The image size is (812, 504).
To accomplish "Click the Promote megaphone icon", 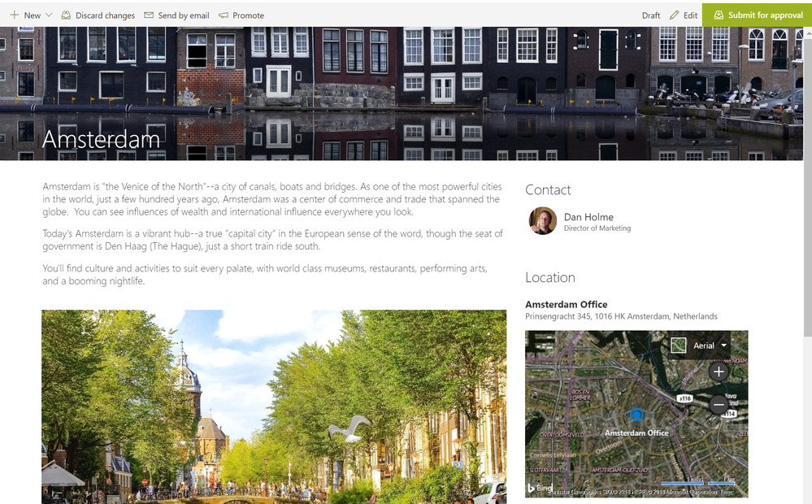I will pos(224,15).
